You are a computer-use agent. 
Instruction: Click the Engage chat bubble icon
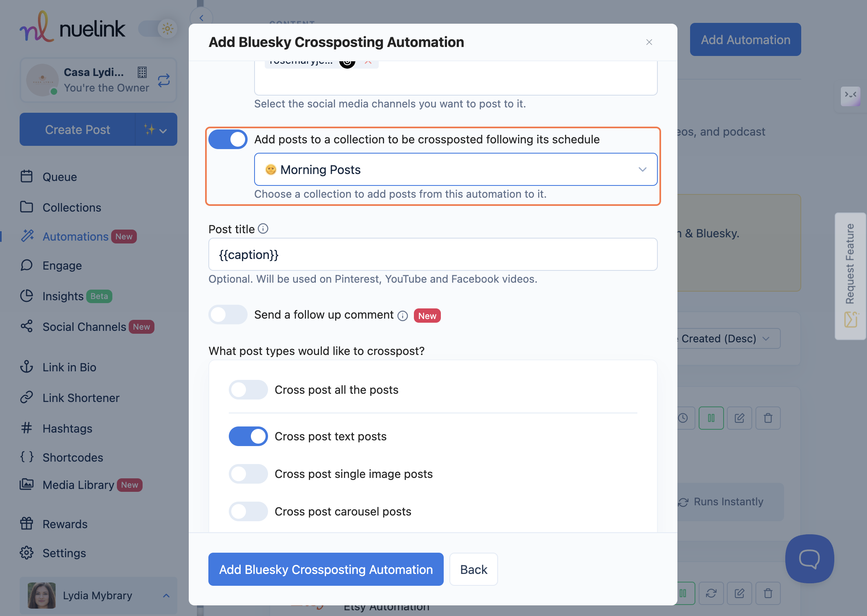pyautogui.click(x=27, y=265)
